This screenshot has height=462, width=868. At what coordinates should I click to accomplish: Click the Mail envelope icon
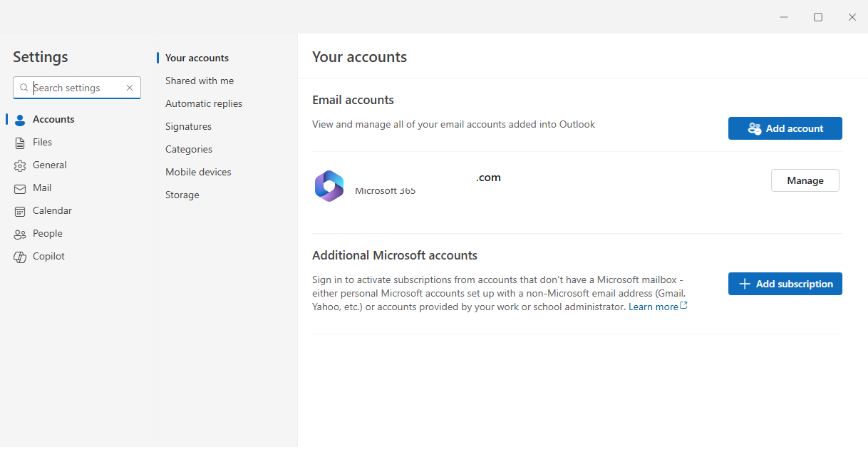[20, 188]
